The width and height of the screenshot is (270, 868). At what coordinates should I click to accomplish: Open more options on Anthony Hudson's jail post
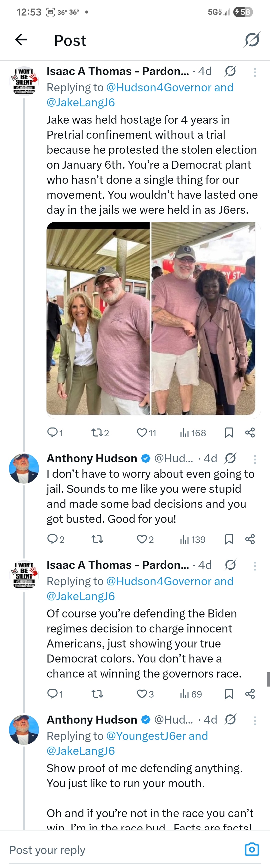[255, 459]
